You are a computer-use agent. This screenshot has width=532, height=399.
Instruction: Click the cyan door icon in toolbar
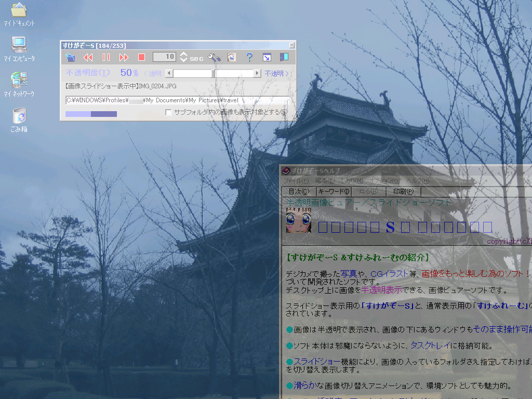[x=284, y=57]
